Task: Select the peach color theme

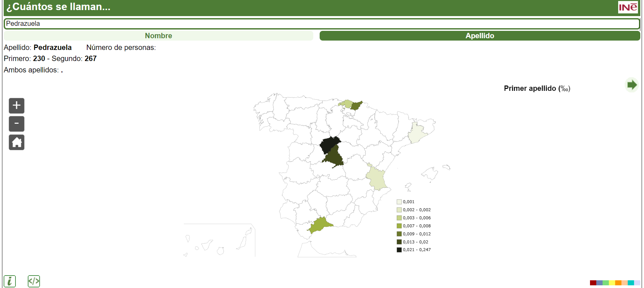Action: [x=625, y=283]
